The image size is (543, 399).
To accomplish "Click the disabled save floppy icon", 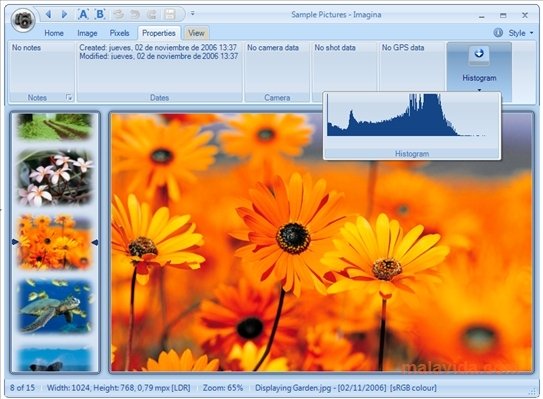I will tap(170, 14).
